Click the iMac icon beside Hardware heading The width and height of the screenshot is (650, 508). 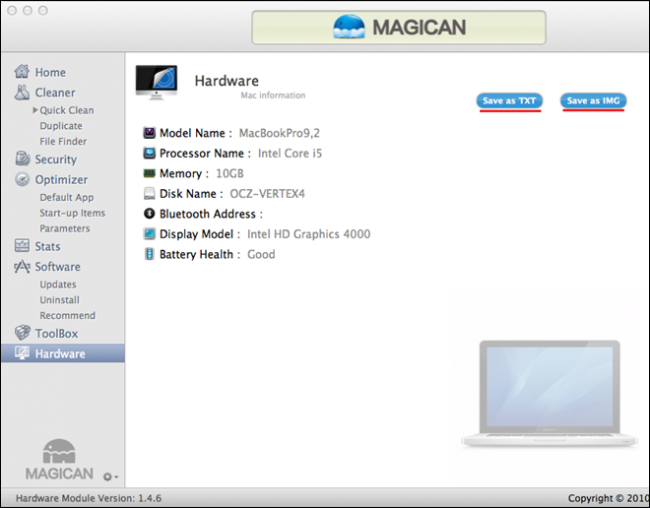tap(156, 82)
